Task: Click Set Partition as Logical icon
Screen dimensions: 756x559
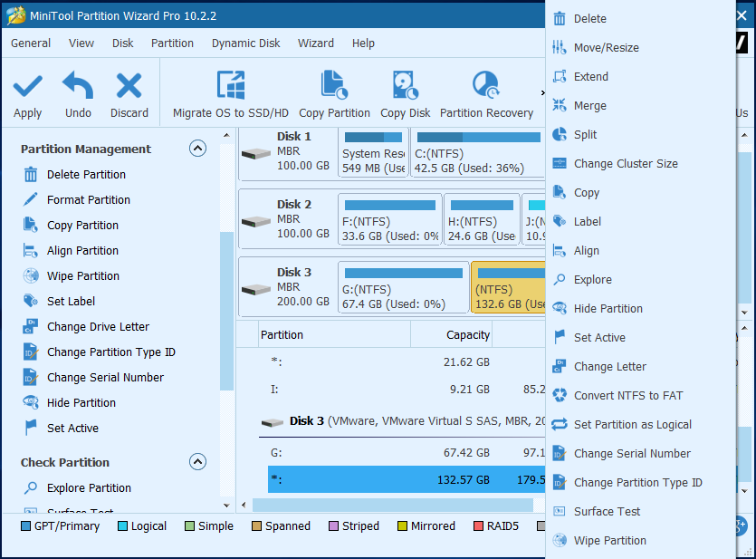Action: point(560,424)
